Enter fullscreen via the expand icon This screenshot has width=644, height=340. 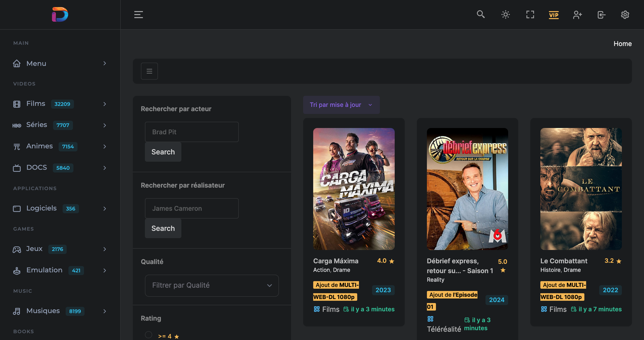(530, 15)
